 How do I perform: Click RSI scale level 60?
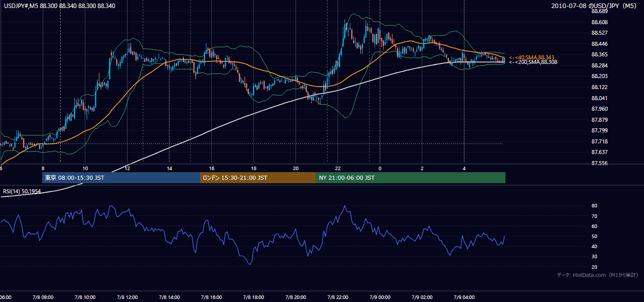594,226
